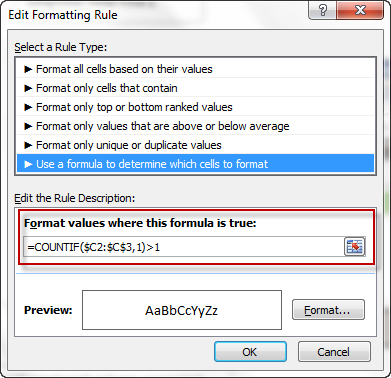The width and height of the screenshot is (391, 378).
Task: Close the Edit Formatting Rule dialog
Action: point(360,11)
